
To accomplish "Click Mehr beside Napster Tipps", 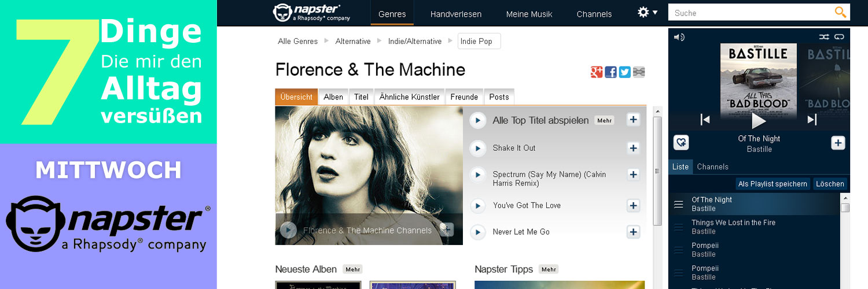I will coord(549,269).
